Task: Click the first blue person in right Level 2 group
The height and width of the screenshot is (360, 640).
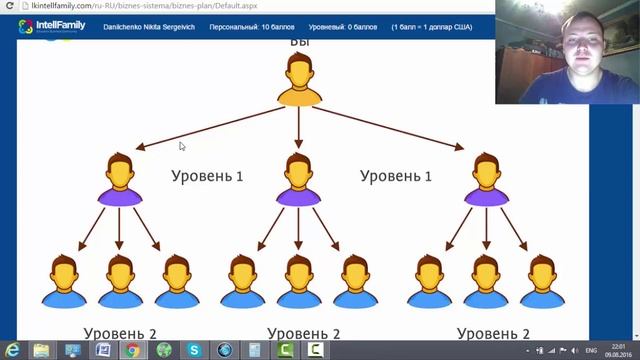Action: 429,281
